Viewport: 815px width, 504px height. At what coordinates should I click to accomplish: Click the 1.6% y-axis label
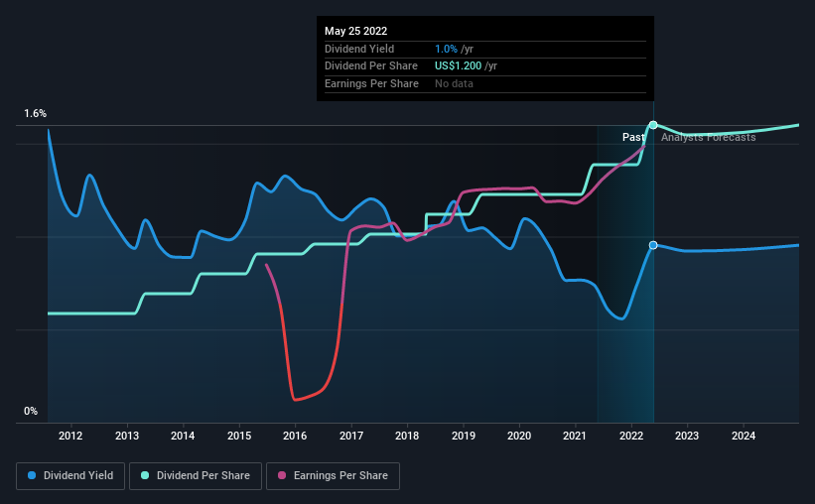click(36, 114)
